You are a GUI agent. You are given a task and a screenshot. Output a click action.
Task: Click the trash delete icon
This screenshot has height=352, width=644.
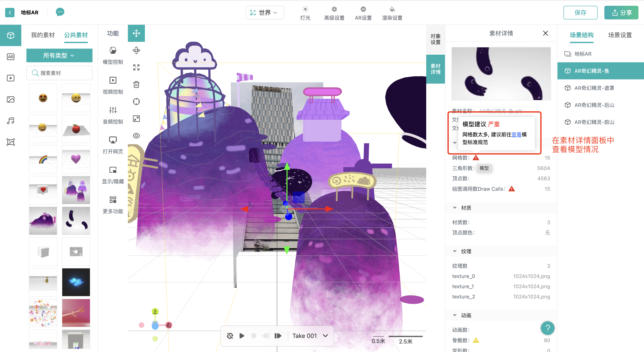click(136, 85)
